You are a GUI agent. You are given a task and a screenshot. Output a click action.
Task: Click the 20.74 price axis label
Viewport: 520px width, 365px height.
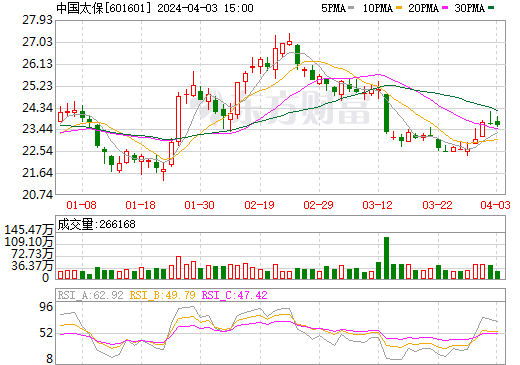(x=37, y=195)
